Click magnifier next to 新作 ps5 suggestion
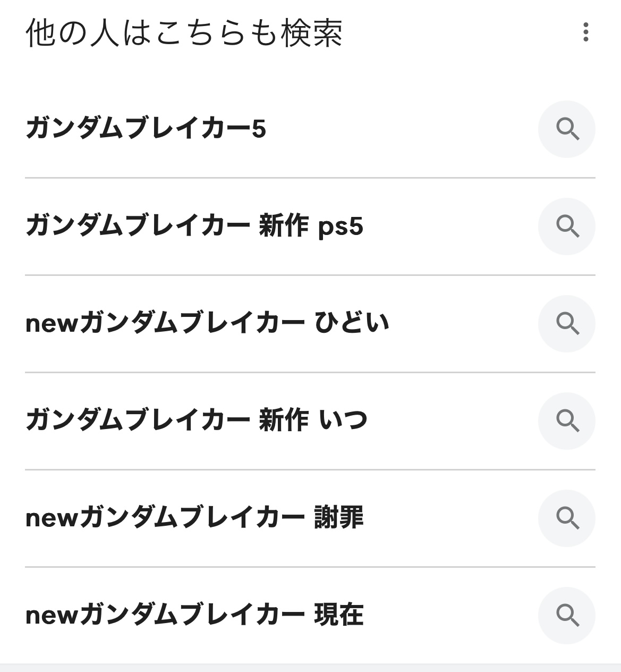 click(566, 226)
